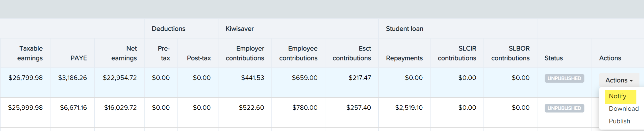Select the $2,519.10 repayments cell
Image resolution: width=644 pixels, height=131 pixels.
coord(409,107)
